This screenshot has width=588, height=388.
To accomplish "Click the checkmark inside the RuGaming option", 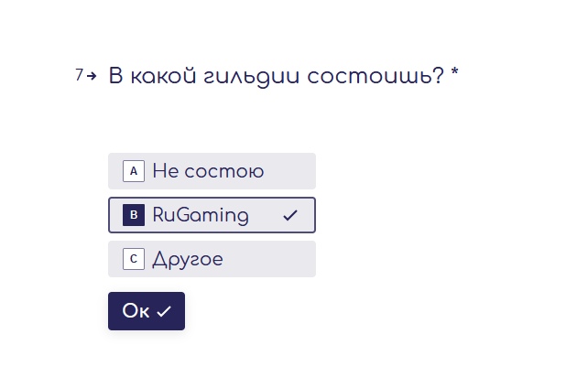I will 290,215.
